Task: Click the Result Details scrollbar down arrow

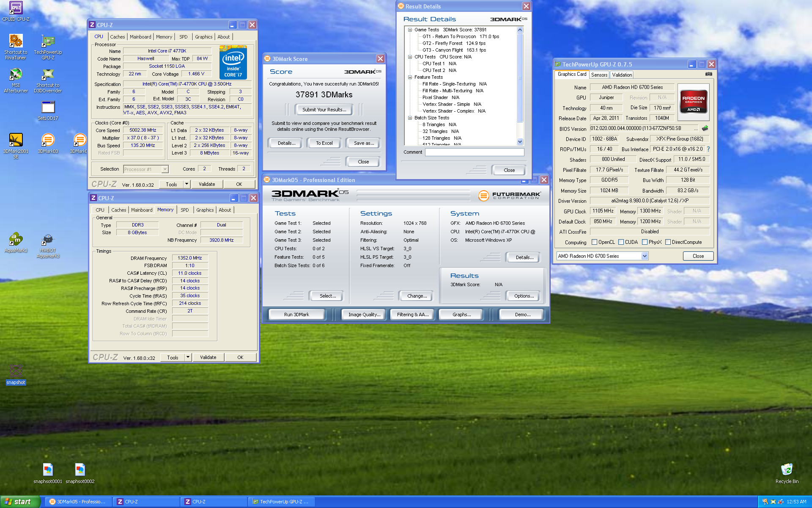Action: [520, 142]
